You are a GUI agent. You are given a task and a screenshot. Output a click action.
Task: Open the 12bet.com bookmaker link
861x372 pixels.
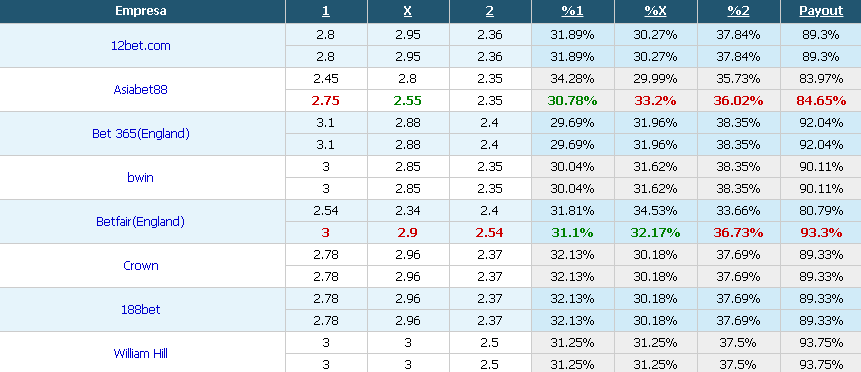pos(141,46)
